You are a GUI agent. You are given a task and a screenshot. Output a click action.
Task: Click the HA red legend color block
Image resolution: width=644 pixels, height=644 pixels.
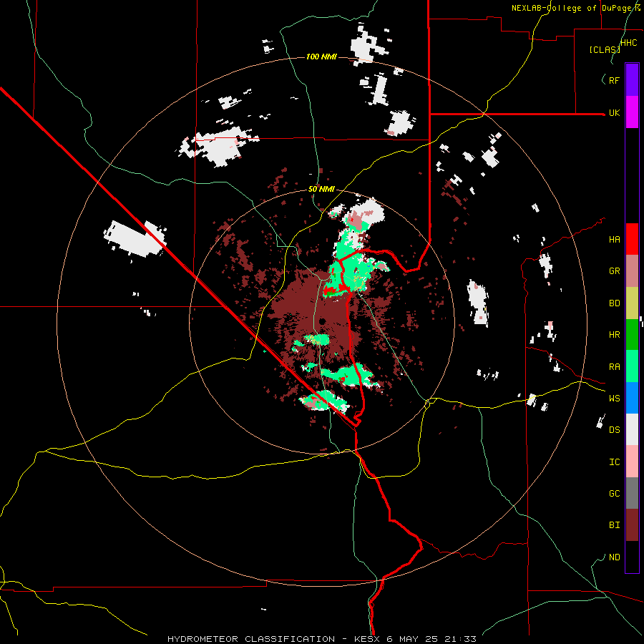(x=632, y=239)
